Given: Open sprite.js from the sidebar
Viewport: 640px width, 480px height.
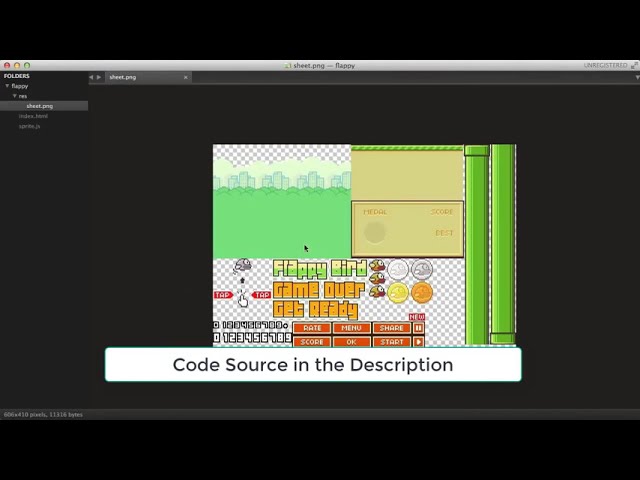Looking at the screenshot, I should [x=29, y=126].
